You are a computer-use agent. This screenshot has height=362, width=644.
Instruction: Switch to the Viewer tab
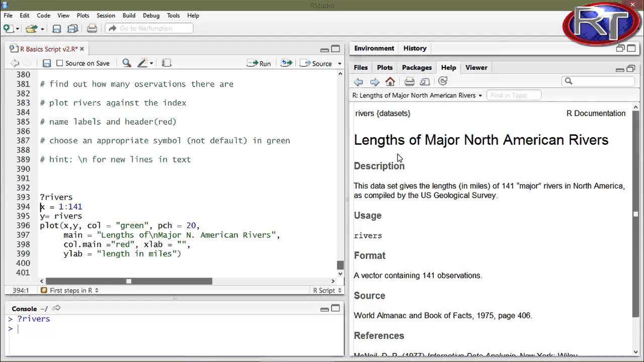pos(476,67)
